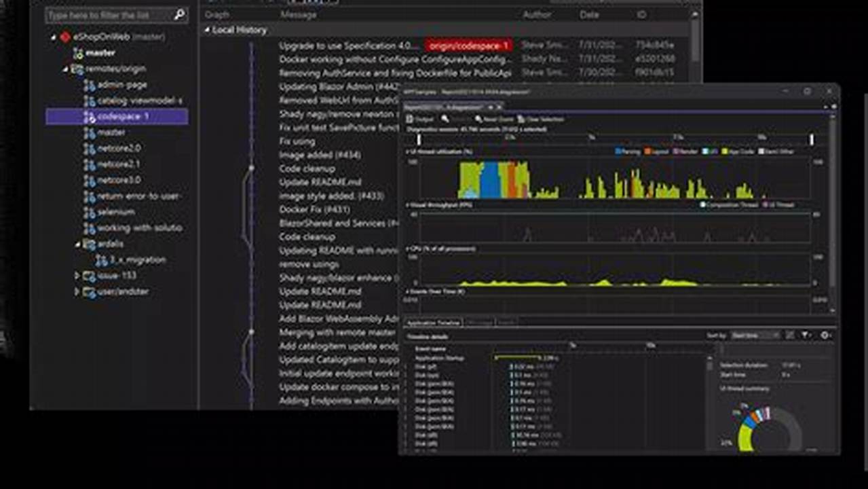
Task: Select the diagnostics report tab in the profiler window
Action: tap(448, 107)
